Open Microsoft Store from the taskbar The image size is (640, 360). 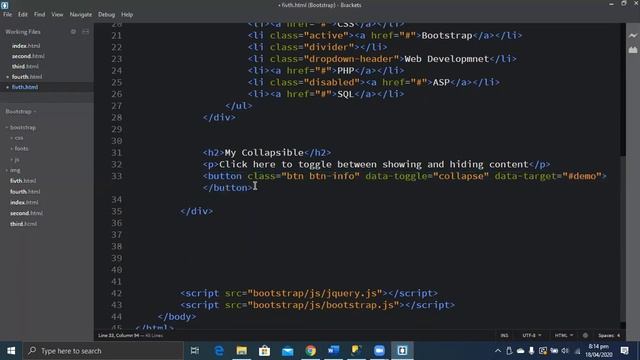pos(264,351)
